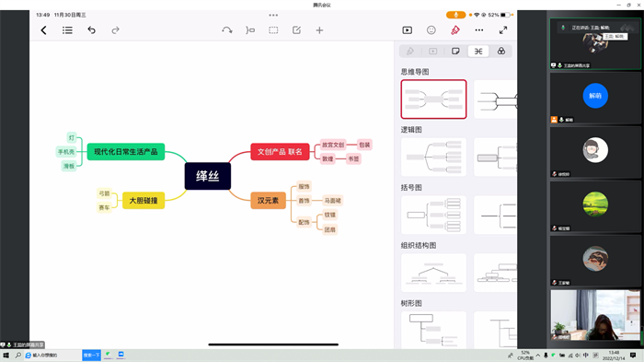644x362 pixels.
Task: Go back with the left chevron
Action: click(x=43, y=30)
